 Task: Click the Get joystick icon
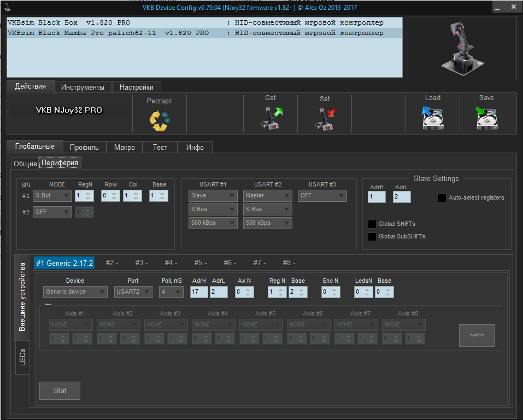(x=271, y=118)
